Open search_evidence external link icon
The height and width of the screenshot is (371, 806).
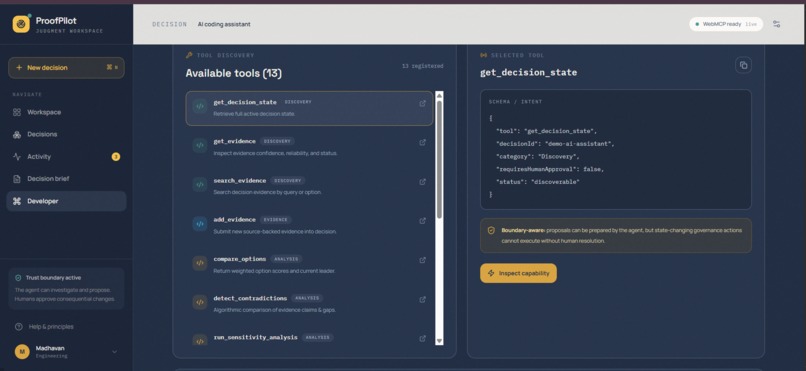click(423, 181)
